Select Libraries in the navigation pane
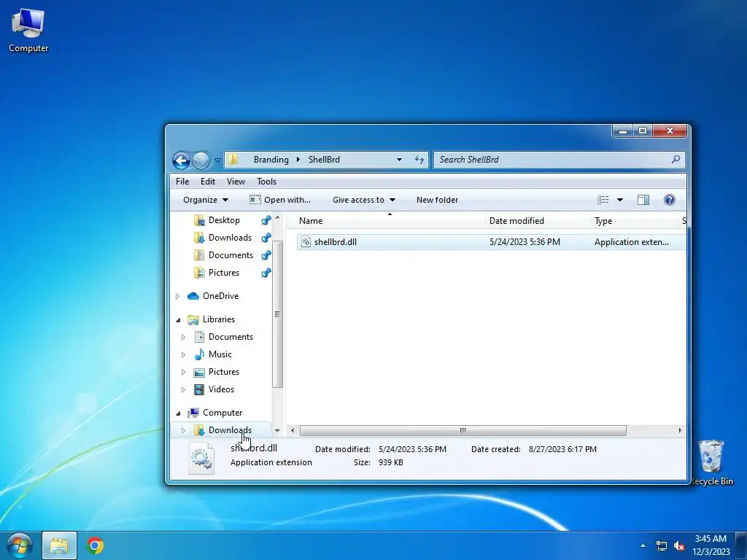 pyautogui.click(x=219, y=319)
